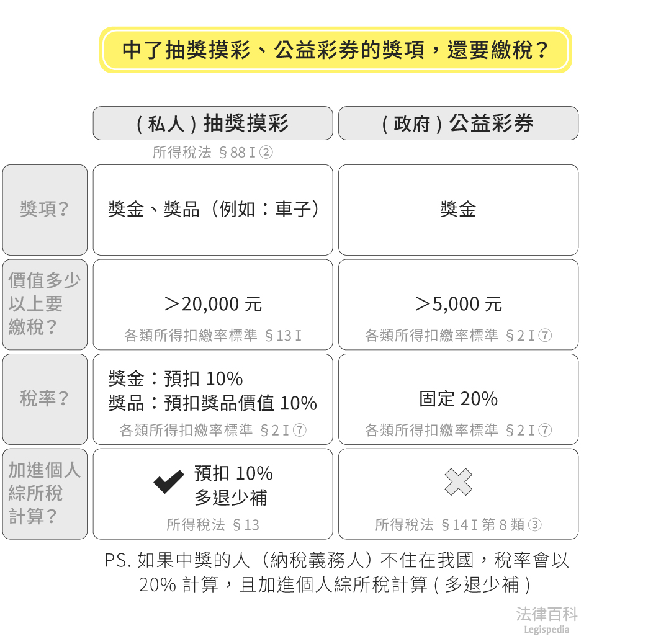The height and width of the screenshot is (644, 661).
Task: Select the >20,000 元 threshold cell
Action: click(x=213, y=304)
